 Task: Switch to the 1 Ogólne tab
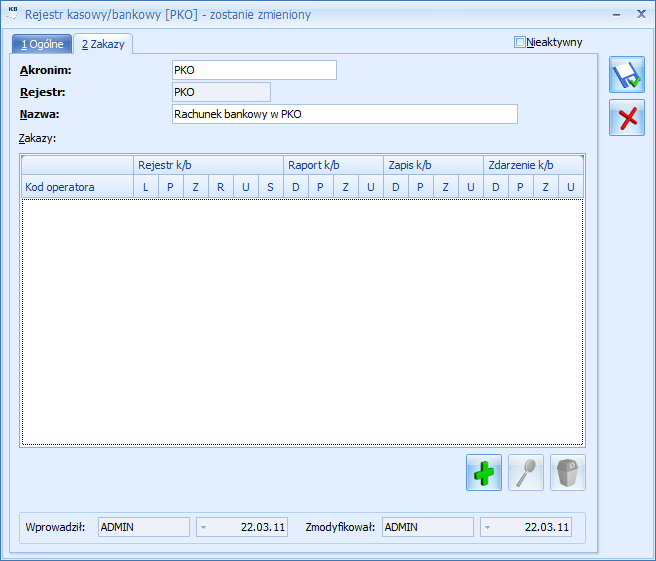tap(42, 44)
